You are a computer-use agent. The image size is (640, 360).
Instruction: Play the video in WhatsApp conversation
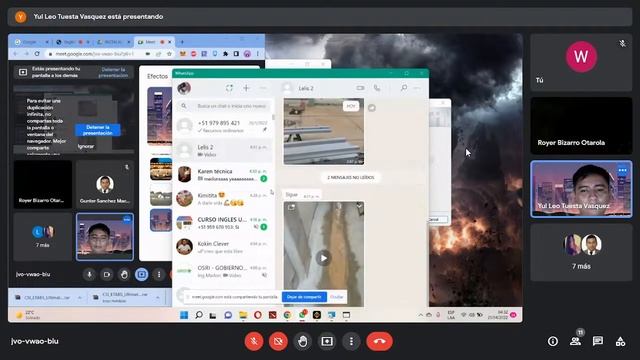(324, 258)
